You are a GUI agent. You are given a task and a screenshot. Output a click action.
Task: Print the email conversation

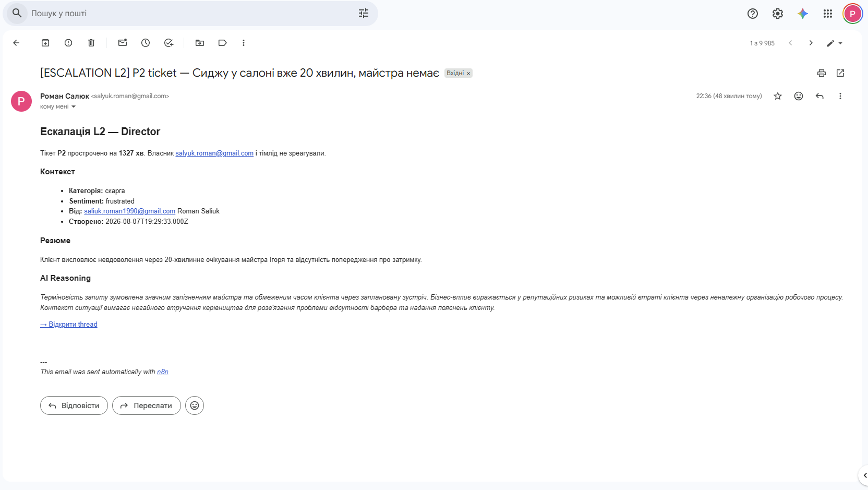(x=822, y=73)
